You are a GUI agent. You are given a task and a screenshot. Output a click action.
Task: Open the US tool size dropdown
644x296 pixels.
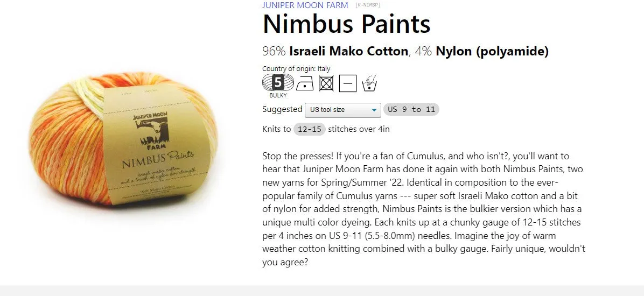pyautogui.click(x=343, y=110)
